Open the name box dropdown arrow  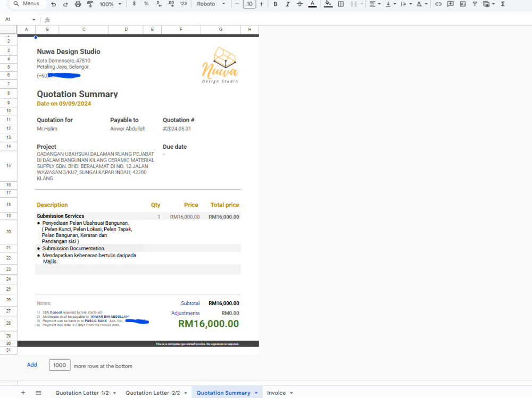pyautogui.click(x=34, y=20)
